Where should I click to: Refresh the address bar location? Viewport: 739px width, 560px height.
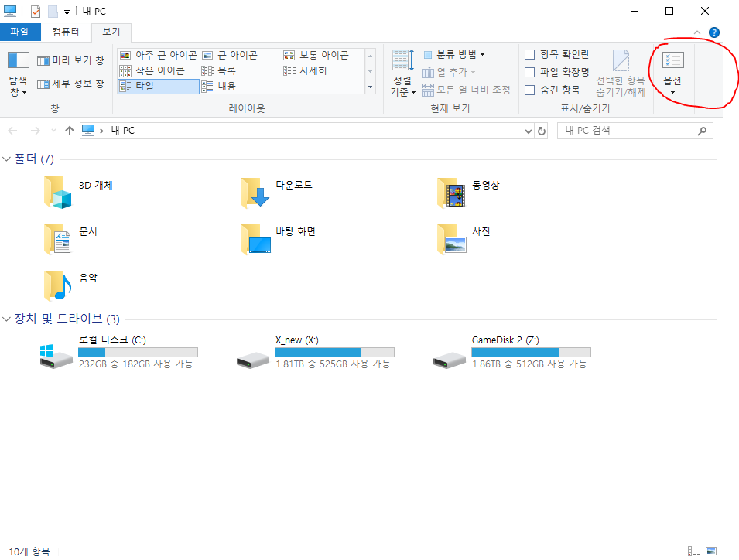542,131
